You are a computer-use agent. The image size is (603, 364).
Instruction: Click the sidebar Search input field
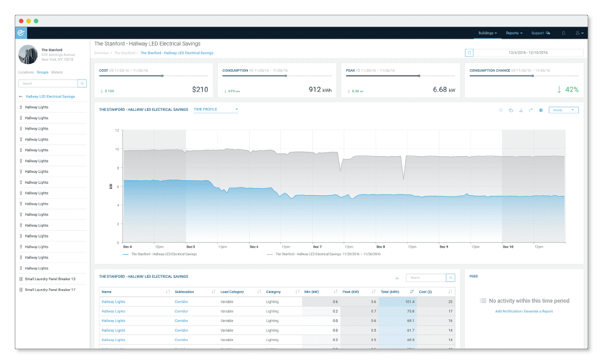pyautogui.click(x=48, y=83)
